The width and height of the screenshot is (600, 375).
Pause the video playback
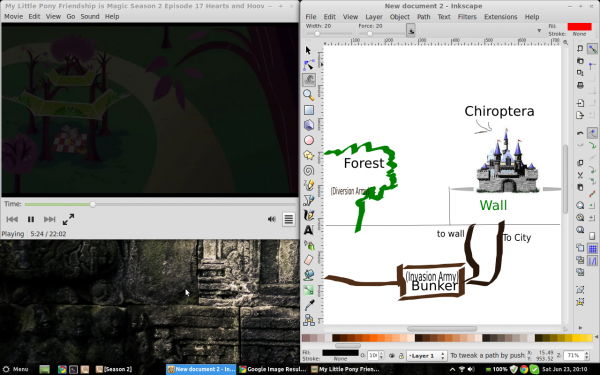coord(31,219)
